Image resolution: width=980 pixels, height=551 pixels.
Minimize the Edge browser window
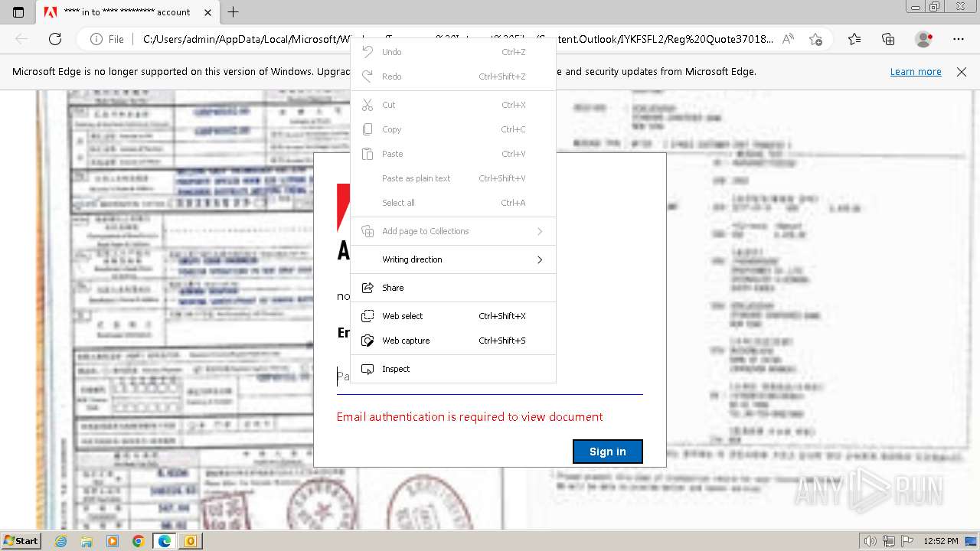point(915,7)
